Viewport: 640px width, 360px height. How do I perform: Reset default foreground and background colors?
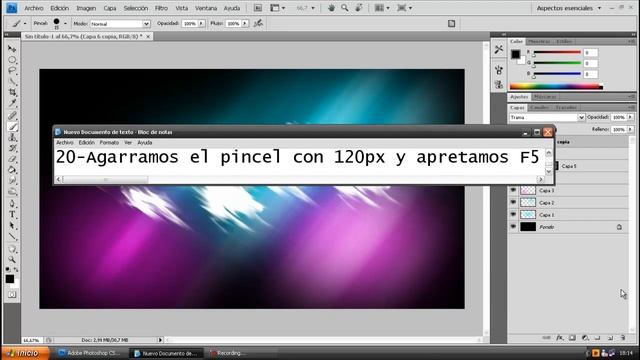pos(8,269)
